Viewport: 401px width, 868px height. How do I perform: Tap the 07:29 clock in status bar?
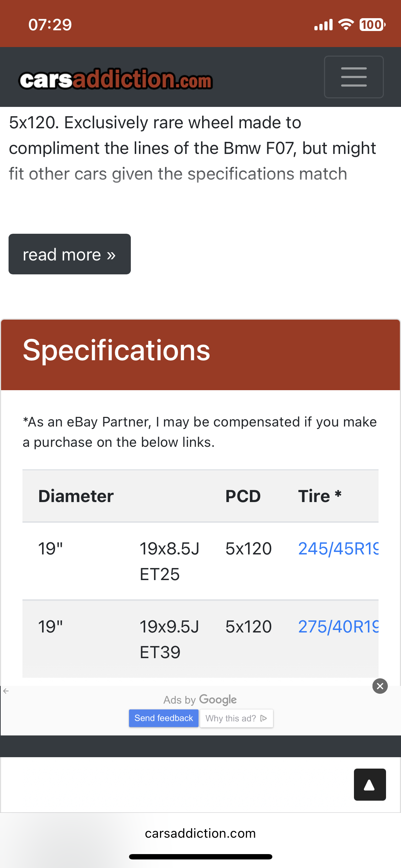tap(50, 25)
